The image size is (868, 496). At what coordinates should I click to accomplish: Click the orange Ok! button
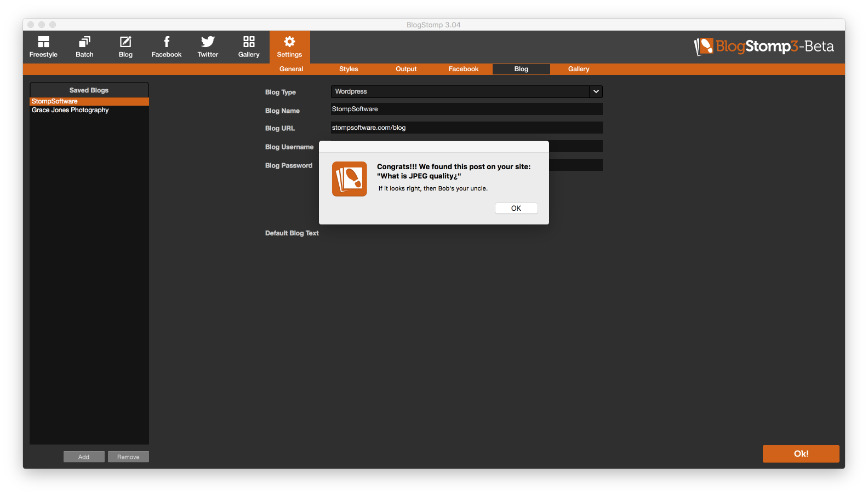[x=801, y=454]
